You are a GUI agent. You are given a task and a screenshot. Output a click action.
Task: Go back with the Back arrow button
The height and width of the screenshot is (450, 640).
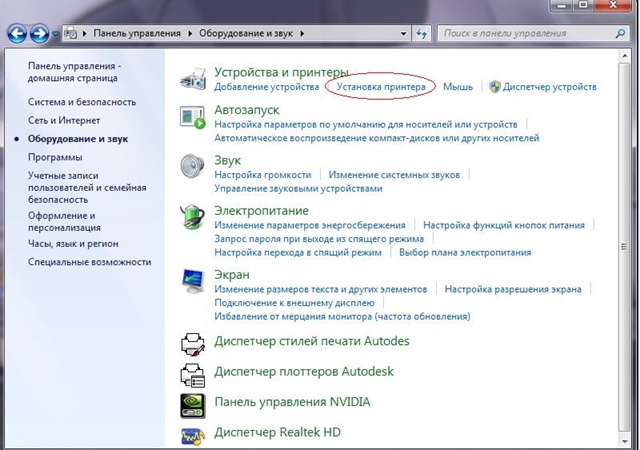15,33
